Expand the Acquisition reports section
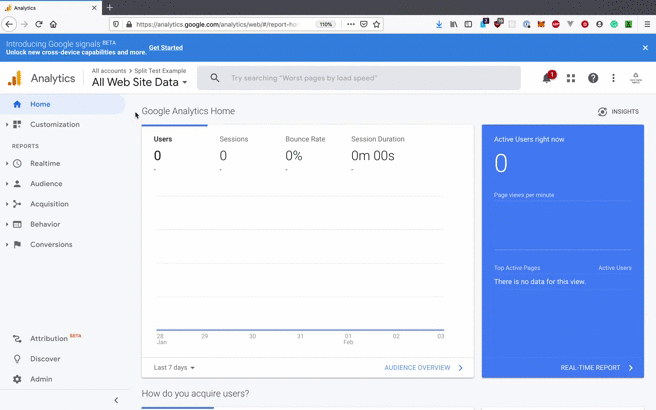This screenshot has width=656, height=410. pos(48,204)
